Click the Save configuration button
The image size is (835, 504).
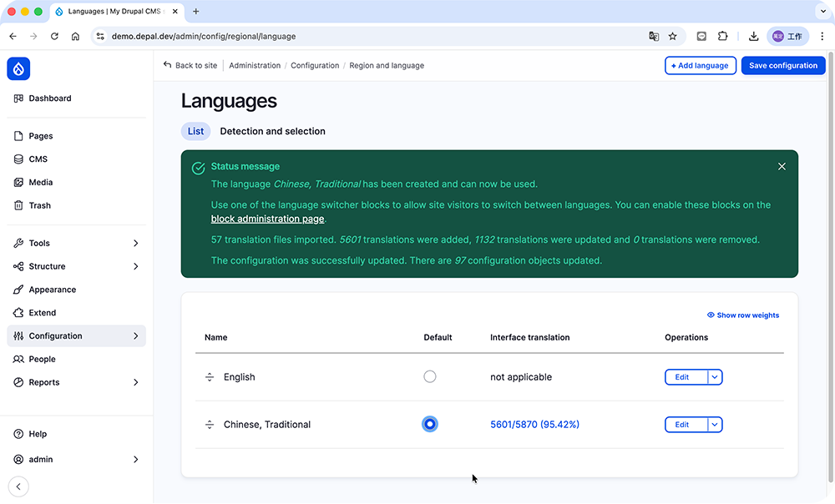coord(782,66)
